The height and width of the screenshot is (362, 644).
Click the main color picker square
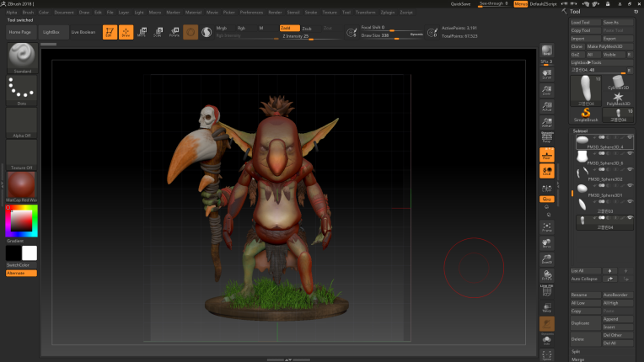(x=21, y=221)
